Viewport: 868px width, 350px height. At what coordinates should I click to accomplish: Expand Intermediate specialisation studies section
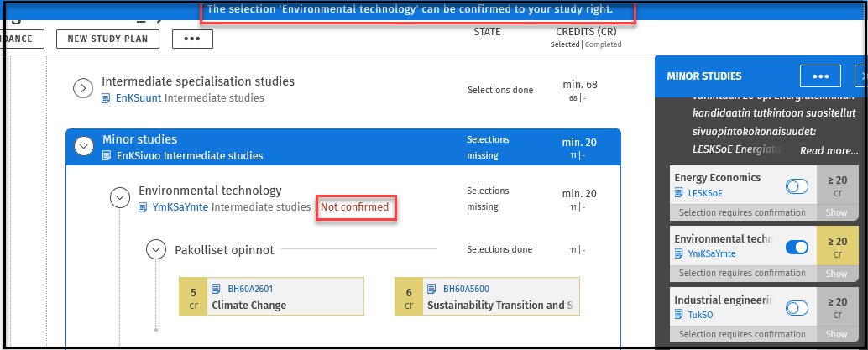click(x=82, y=87)
